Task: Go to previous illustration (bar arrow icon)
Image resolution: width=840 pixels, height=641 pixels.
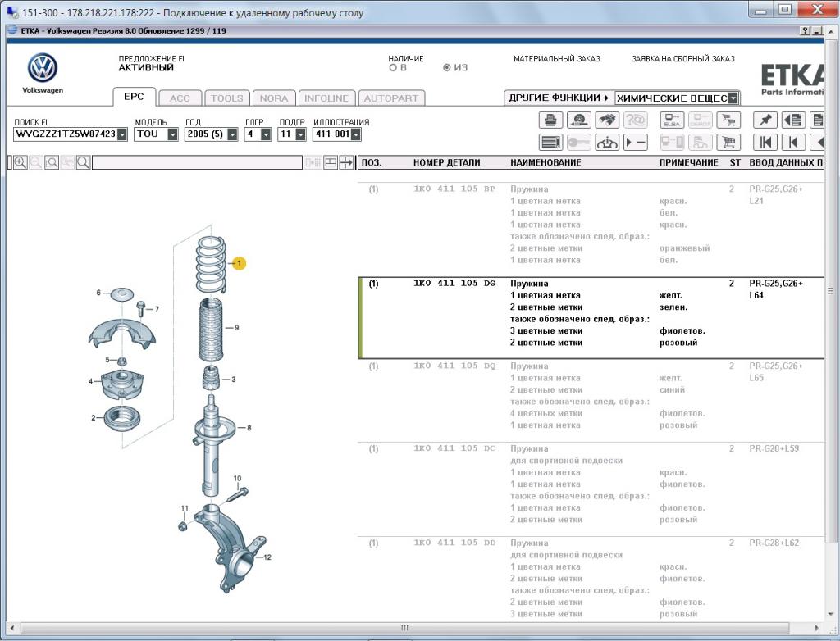Action: (x=793, y=143)
